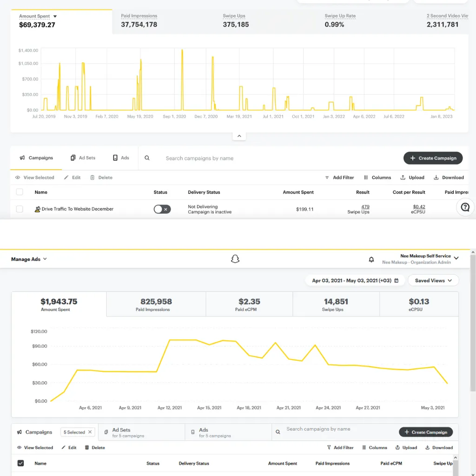476x476 pixels.
Task: Click the calendar icon in date range
Action: pos(396,280)
